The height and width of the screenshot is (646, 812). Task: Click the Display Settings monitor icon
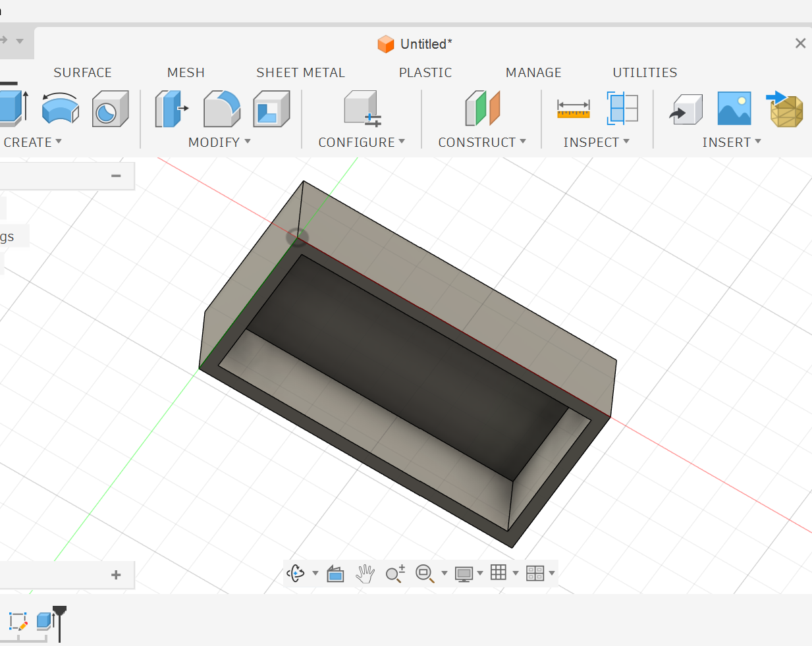[464, 574]
